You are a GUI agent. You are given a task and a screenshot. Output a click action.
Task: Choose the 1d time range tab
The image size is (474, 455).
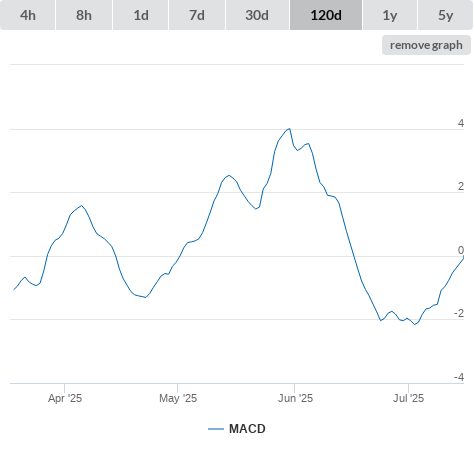click(x=141, y=15)
